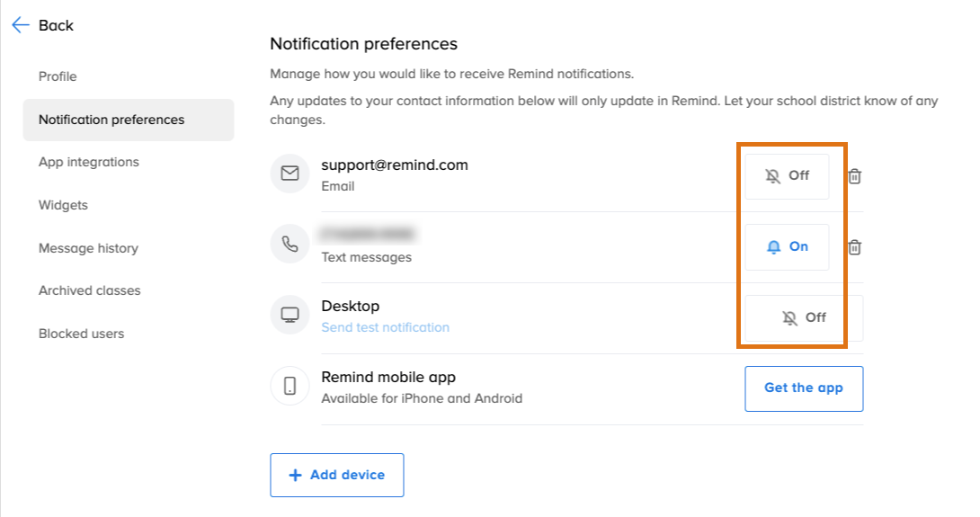Show Blocked users list
This screenshot has height=517, width=980.
(82, 334)
